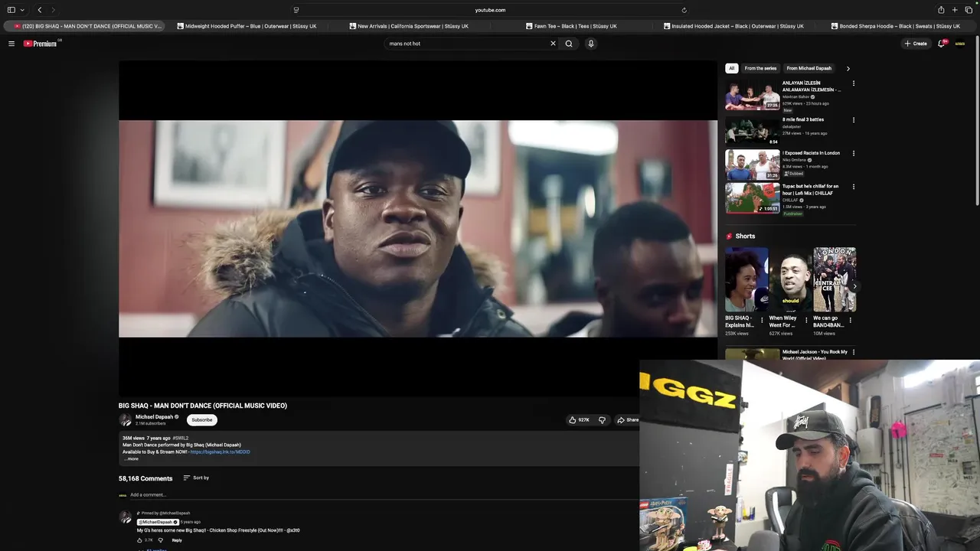Switch to New Arrivals California Sportswear tab

tap(409, 26)
